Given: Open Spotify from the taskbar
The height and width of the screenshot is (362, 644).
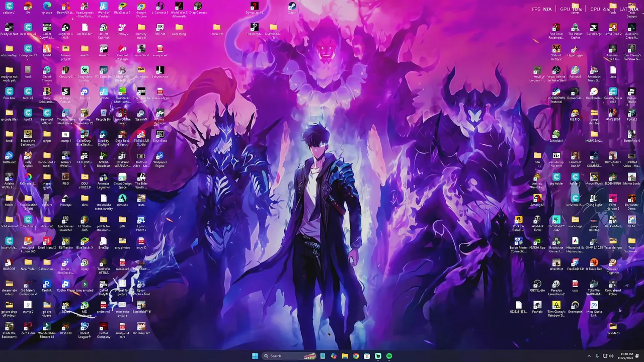Looking at the screenshot, I should point(389,356).
